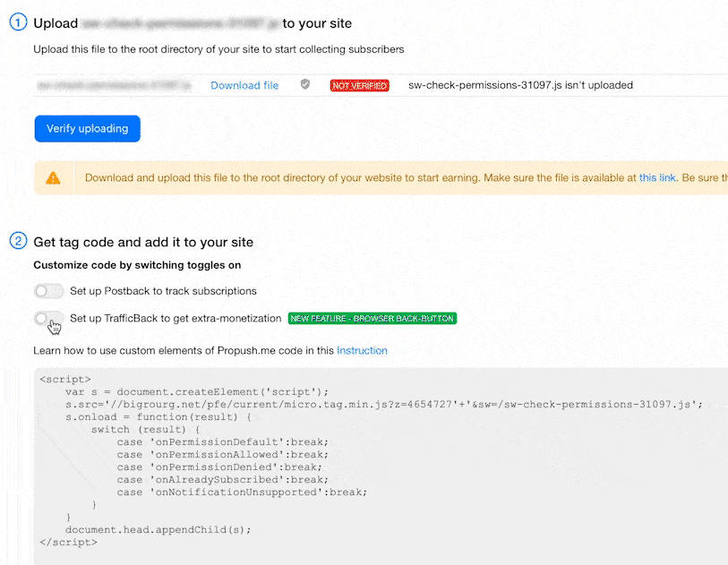The height and width of the screenshot is (565, 728).
Task: Click the code line 'var s = document.createElement'
Action: [x=197, y=392]
